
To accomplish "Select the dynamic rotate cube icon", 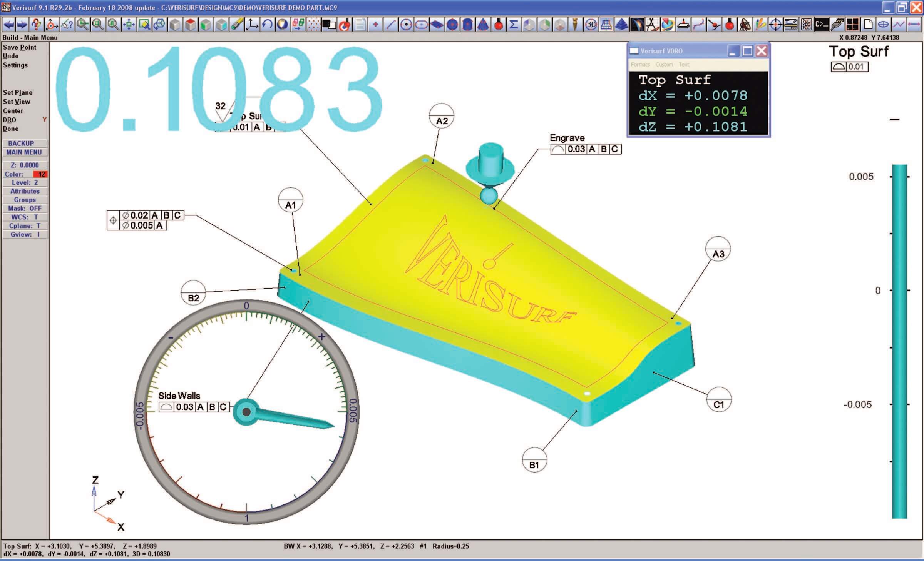I will pos(159,25).
